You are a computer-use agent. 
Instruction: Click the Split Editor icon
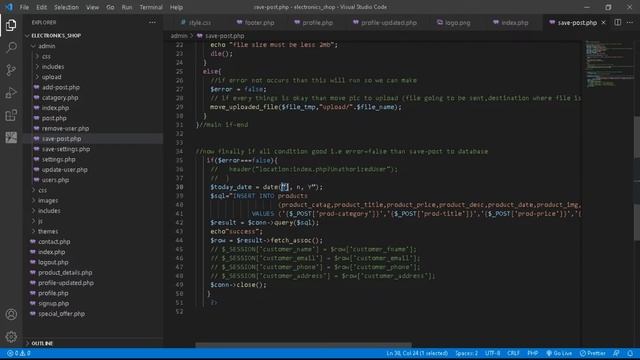[x=618, y=22]
